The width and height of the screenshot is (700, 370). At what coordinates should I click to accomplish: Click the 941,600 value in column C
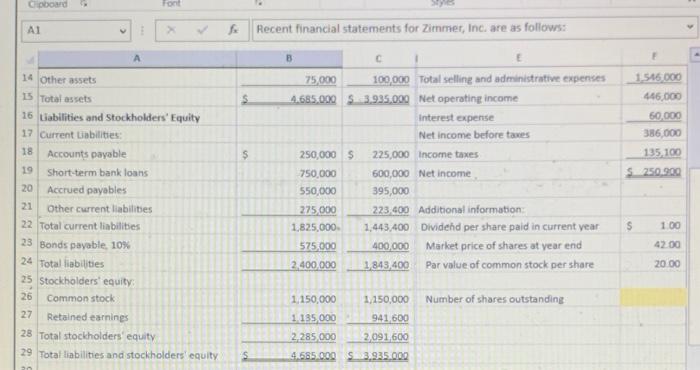(391, 318)
